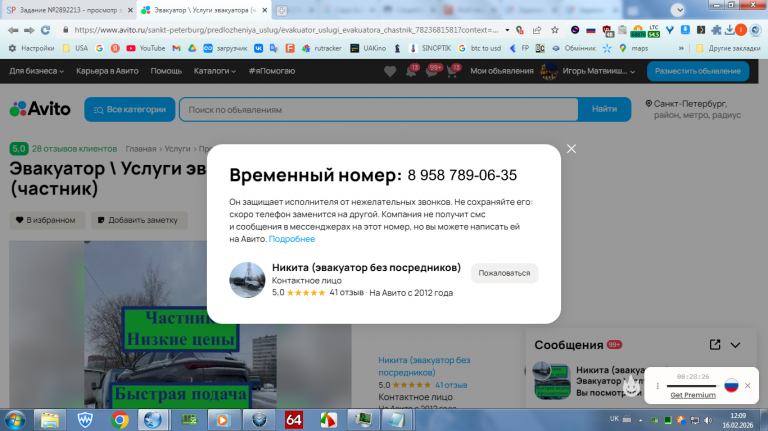Screen dimensions: 768x431
Task: Open Услуги breadcrumb
Action: 177,148
